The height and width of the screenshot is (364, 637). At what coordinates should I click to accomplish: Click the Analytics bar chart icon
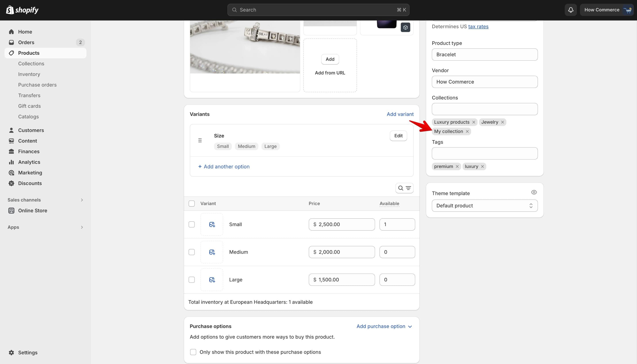[11, 162]
